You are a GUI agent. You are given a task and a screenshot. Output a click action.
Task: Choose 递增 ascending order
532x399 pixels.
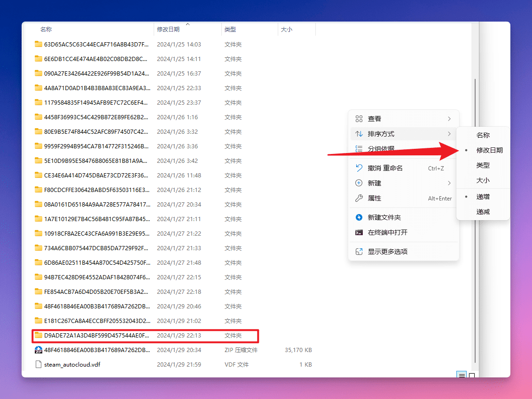483,197
